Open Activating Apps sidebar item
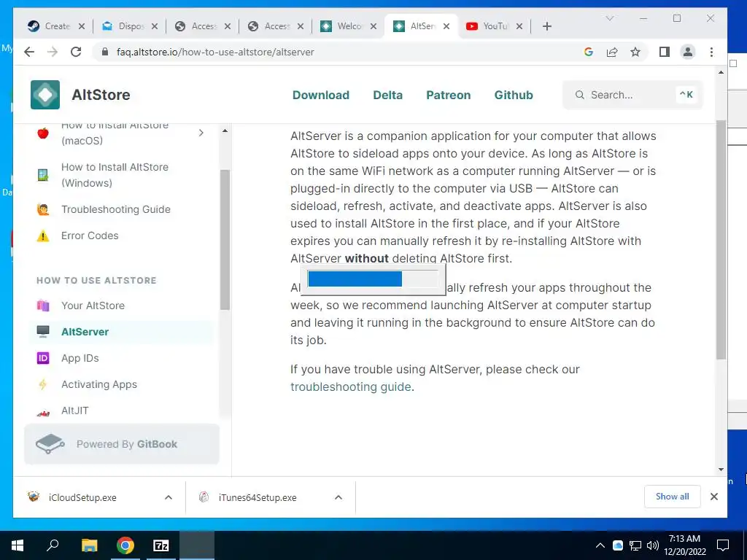 pyautogui.click(x=99, y=384)
